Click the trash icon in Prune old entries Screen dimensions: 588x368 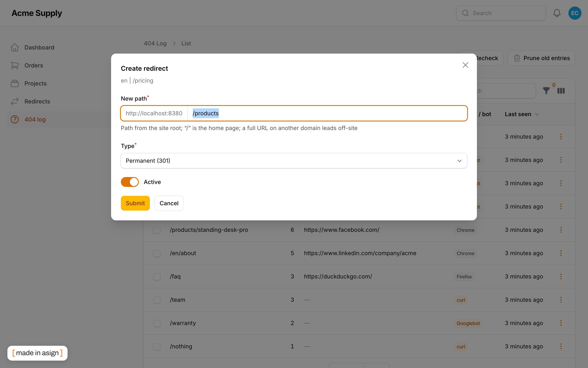point(517,58)
